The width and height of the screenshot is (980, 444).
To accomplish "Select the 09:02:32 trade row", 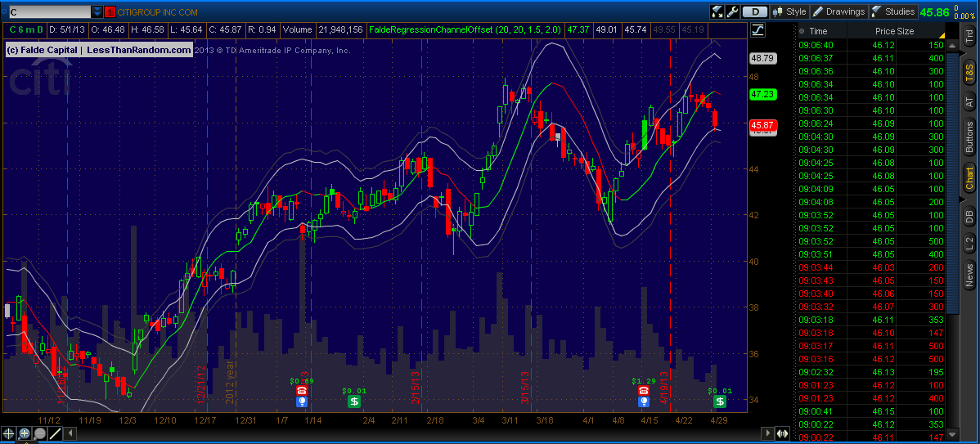I will click(873, 371).
